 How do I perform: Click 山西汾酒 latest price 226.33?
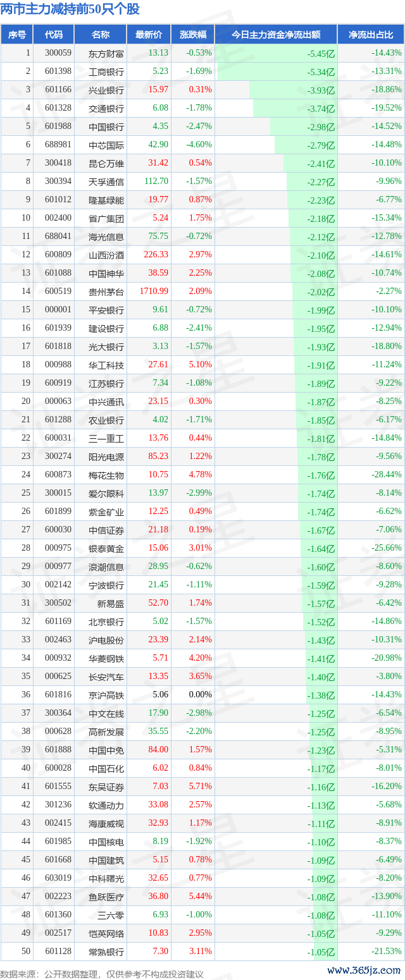pos(156,255)
